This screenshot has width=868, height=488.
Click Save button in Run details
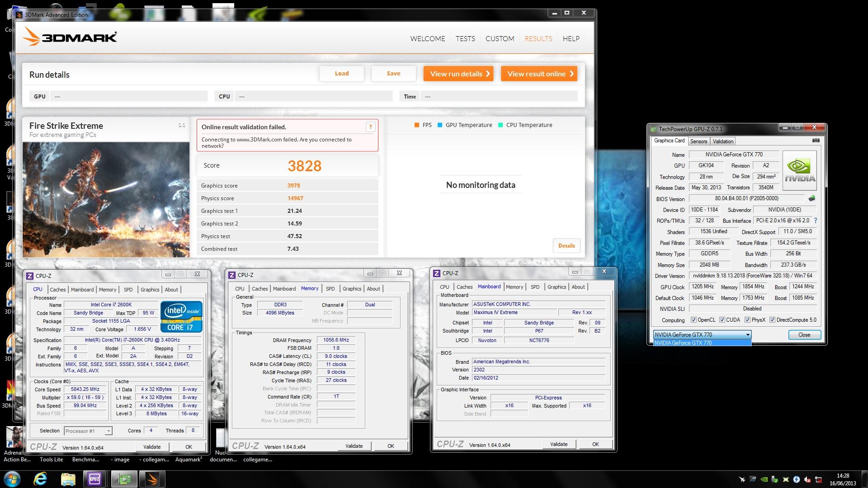click(393, 74)
